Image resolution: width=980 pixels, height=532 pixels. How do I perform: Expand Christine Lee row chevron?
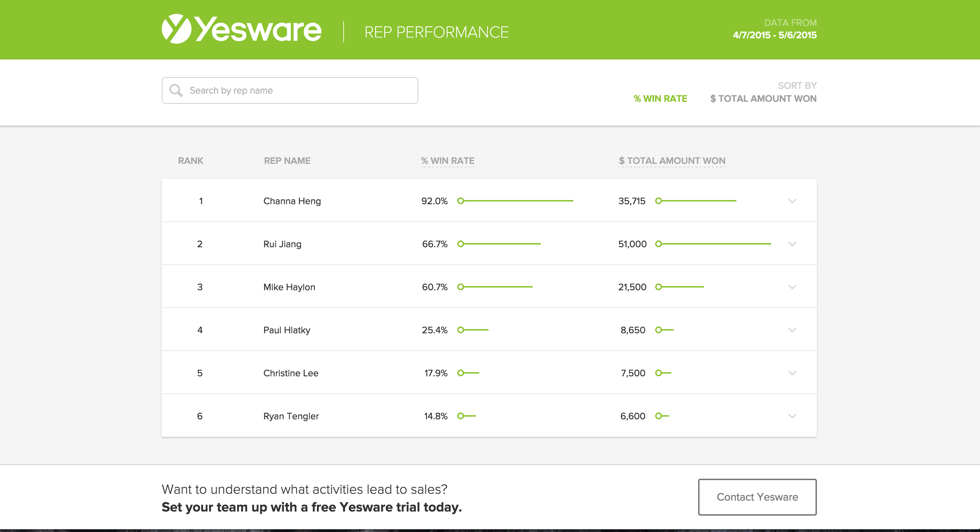tap(792, 373)
